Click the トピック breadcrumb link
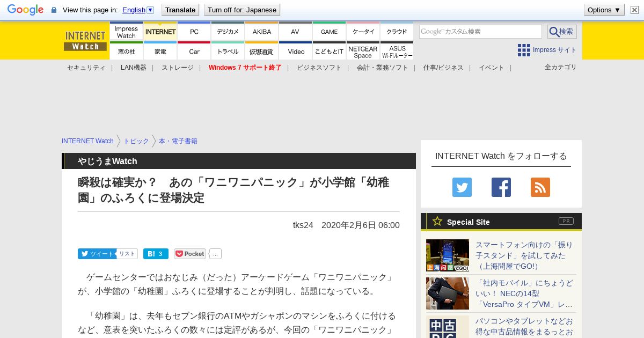Viewport: 644px width, 338px height. (136, 141)
